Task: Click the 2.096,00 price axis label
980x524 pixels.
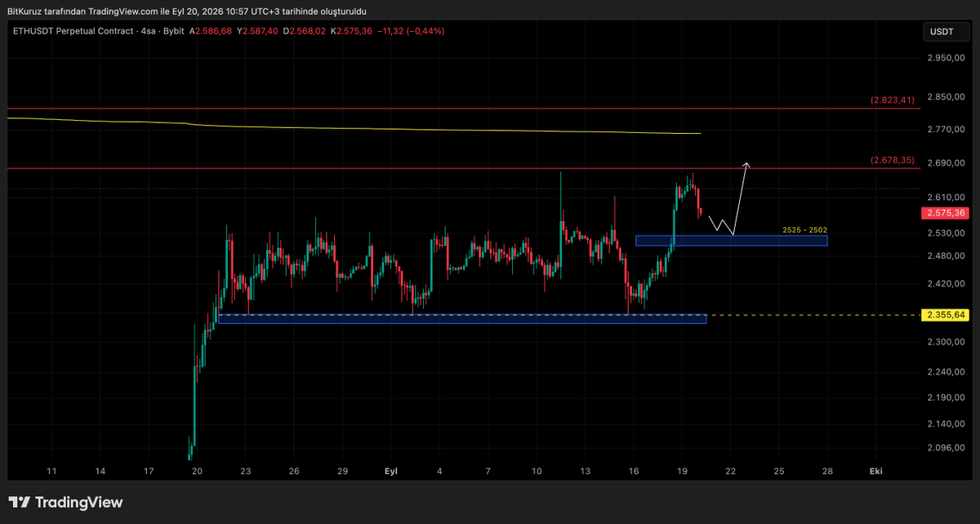Action: 946,448
